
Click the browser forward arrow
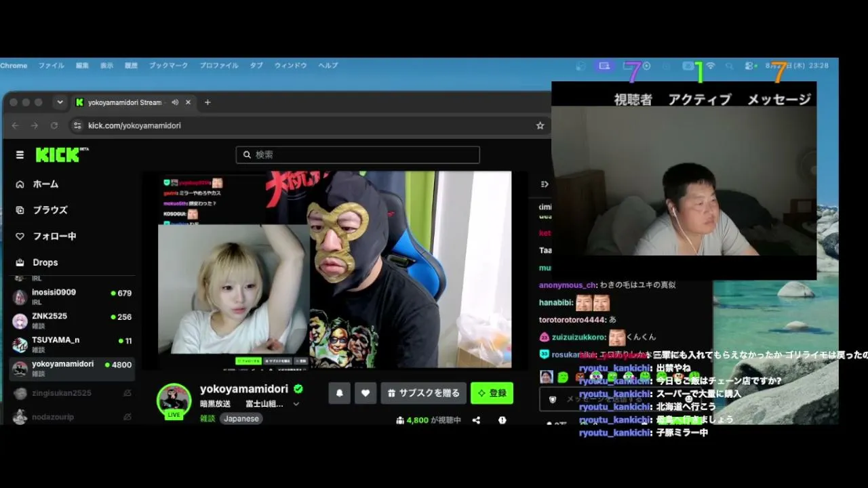tap(35, 125)
